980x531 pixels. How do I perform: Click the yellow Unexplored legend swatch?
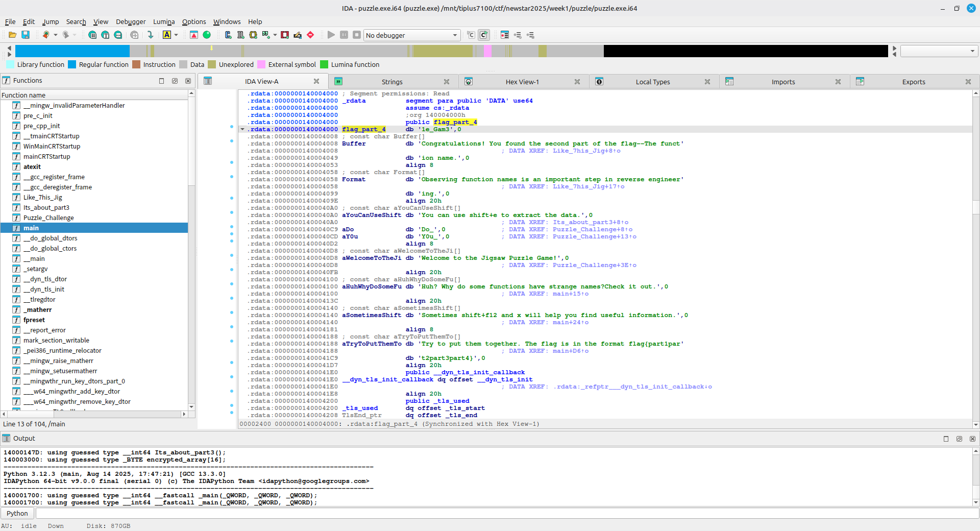[x=212, y=64]
